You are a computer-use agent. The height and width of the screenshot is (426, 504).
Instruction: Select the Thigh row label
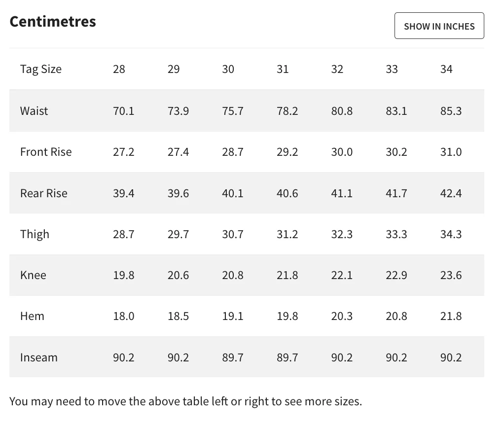35,234
